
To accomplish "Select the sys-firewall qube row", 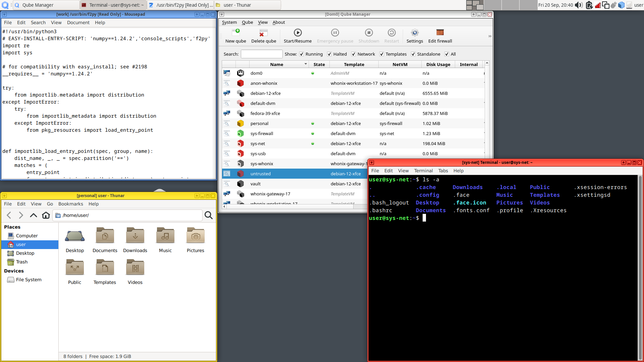I will click(353, 134).
